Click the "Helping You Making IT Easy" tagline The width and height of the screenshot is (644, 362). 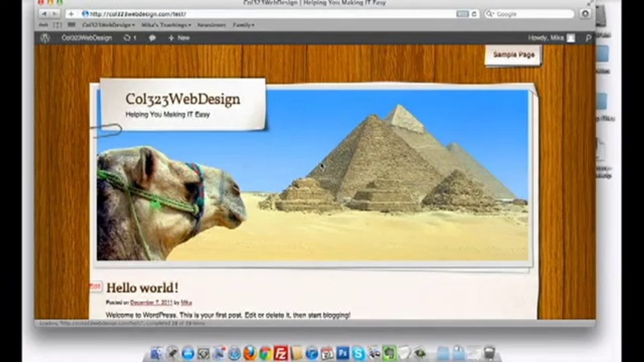point(168,115)
